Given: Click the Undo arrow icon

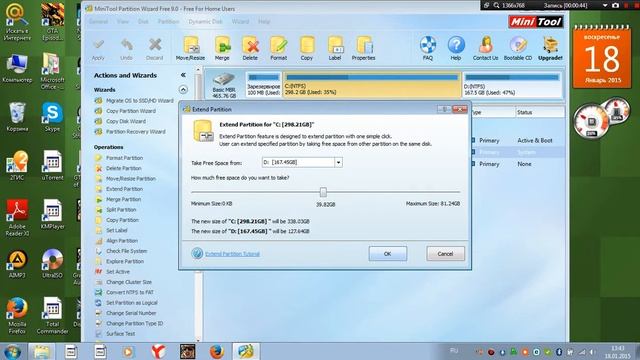Looking at the screenshot, I should tap(127, 49).
